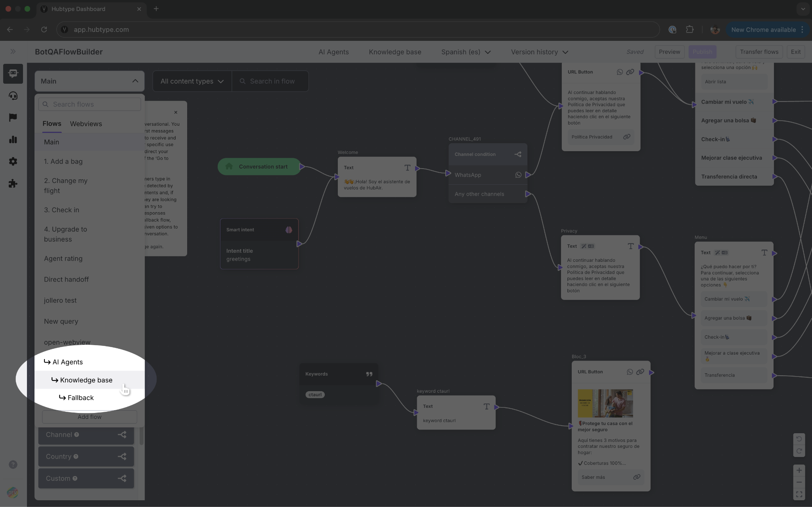This screenshot has height=507, width=812.
Task: Click the zoom in plus button
Action: (x=799, y=470)
